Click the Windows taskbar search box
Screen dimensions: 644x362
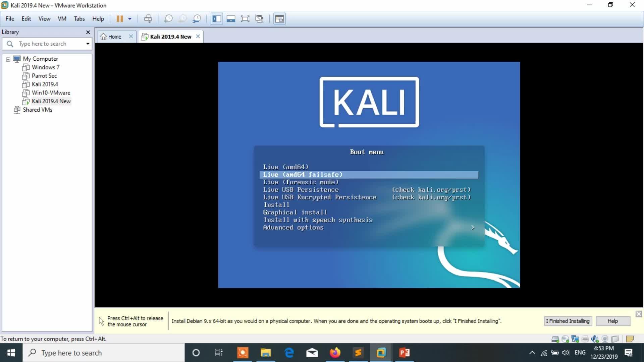[x=104, y=353]
